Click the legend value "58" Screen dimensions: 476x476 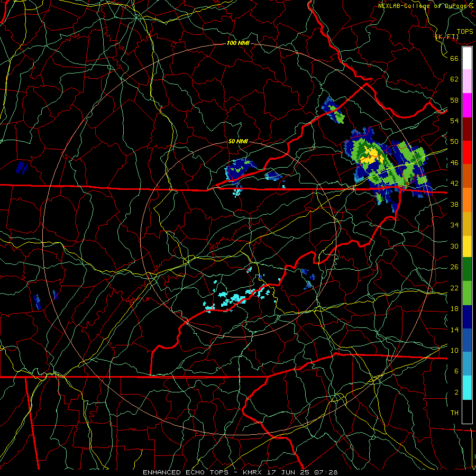pyautogui.click(x=454, y=100)
